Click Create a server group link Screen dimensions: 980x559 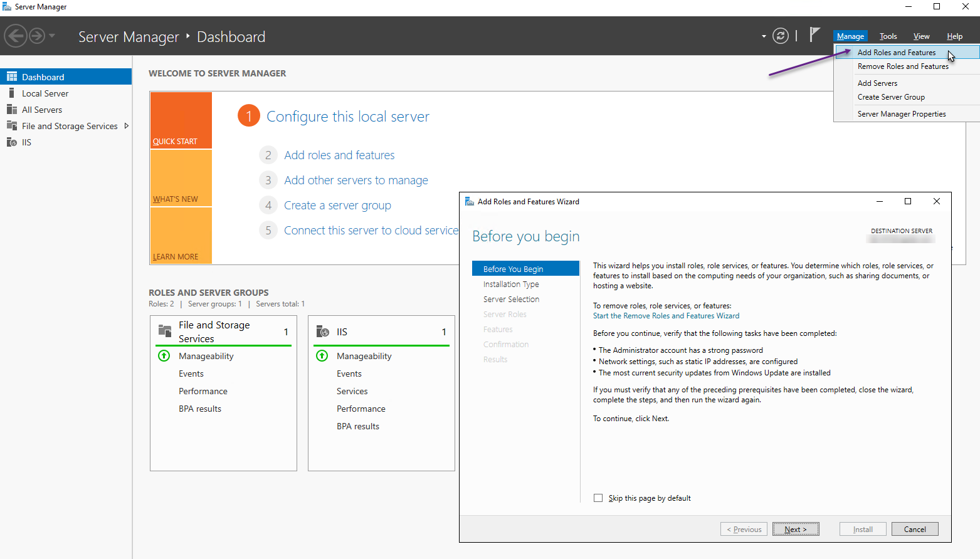coord(337,205)
